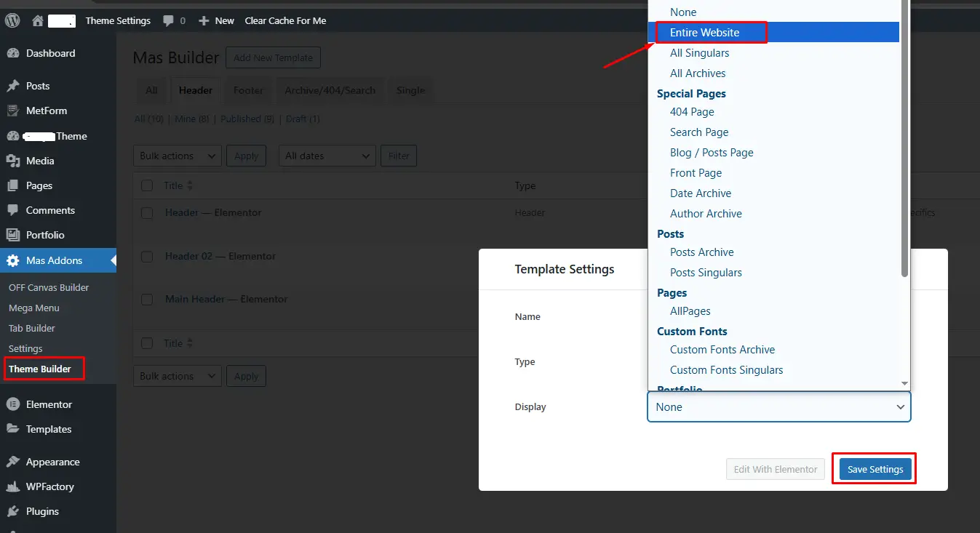Click the Elementor sidebar icon
The image size is (980, 533).
(12, 404)
